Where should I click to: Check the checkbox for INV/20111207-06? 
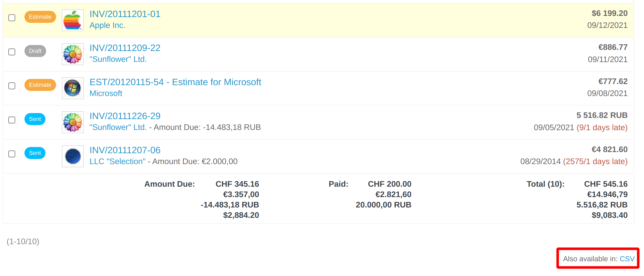point(12,154)
